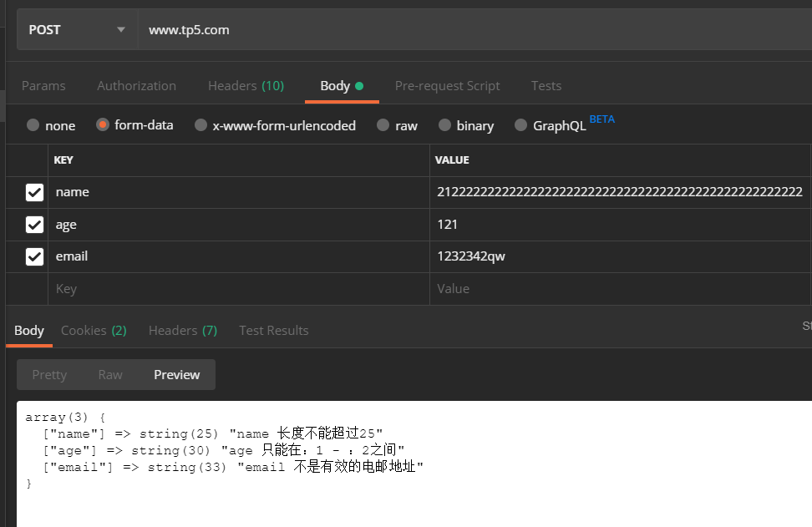Screen dimensions: 812x527
Task: Open the response Body tab
Action: pos(29,331)
